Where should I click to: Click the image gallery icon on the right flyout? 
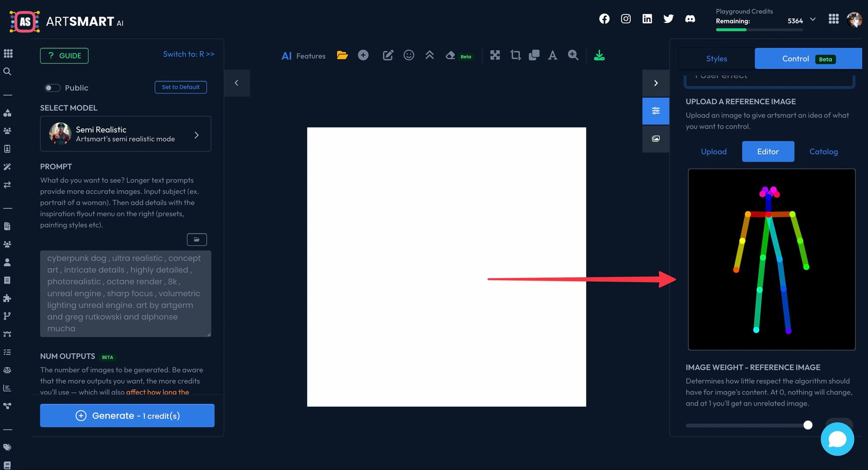tap(656, 139)
